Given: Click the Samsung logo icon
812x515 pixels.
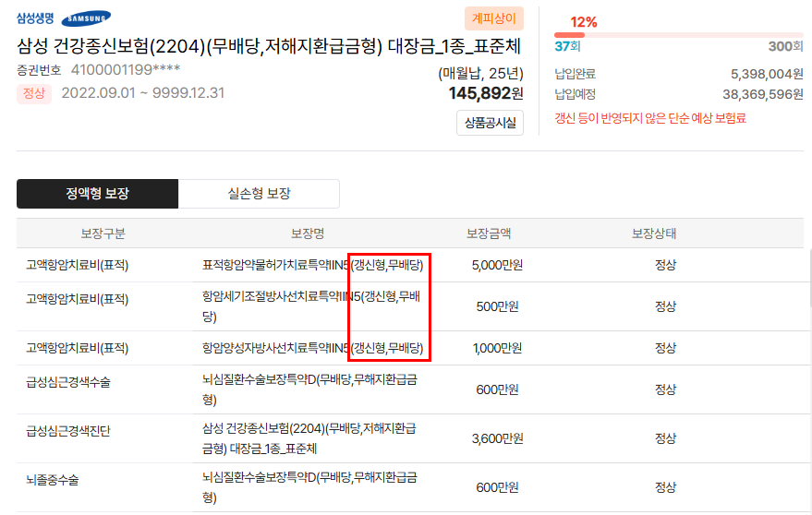Looking at the screenshot, I should click(x=86, y=18).
